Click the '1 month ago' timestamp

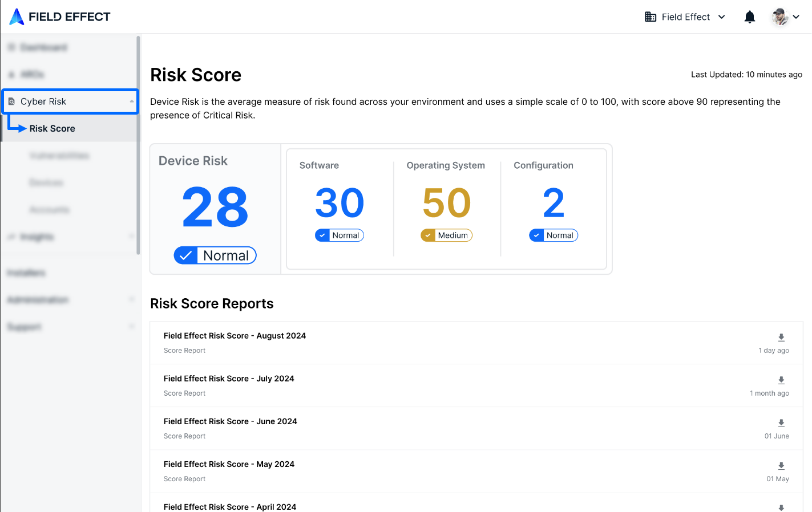click(769, 393)
